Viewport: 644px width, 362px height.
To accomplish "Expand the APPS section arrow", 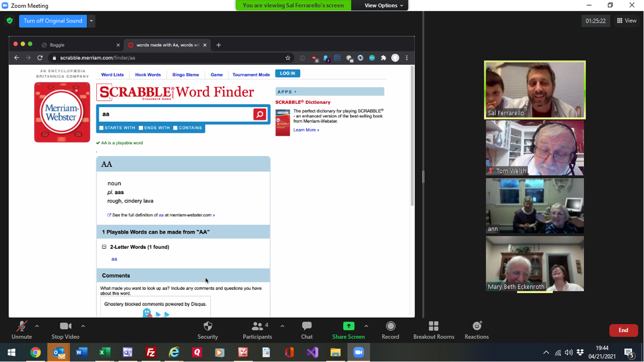I will (296, 92).
